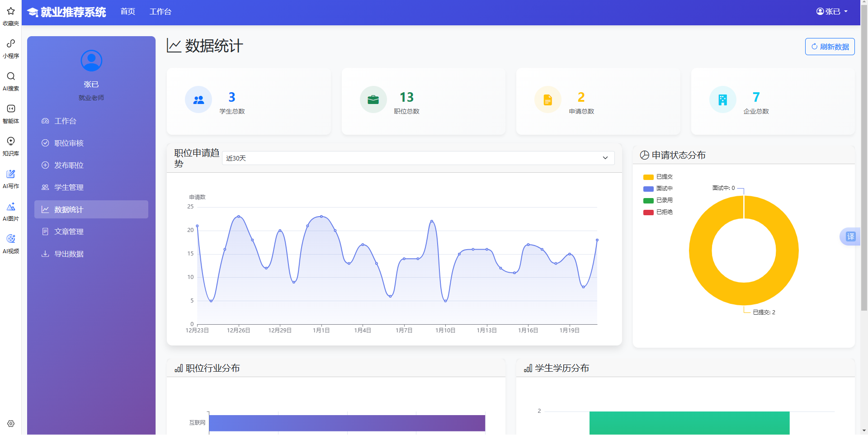Click the 文章管理 document icon
The image size is (868, 435).
pyautogui.click(x=45, y=232)
